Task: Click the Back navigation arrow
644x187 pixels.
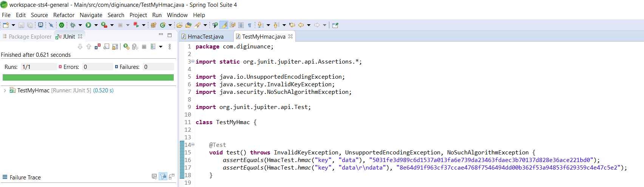Action: tap(301, 25)
